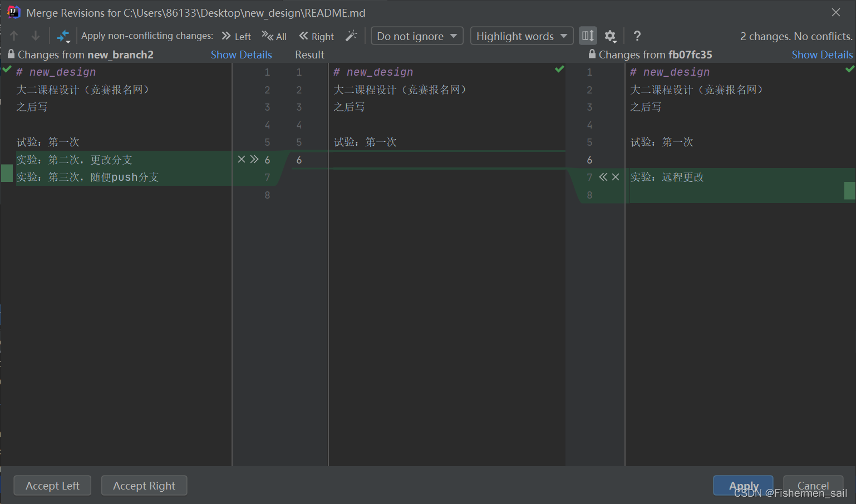Accept right change at line 7
856x504 pixels.
(603, 177)
